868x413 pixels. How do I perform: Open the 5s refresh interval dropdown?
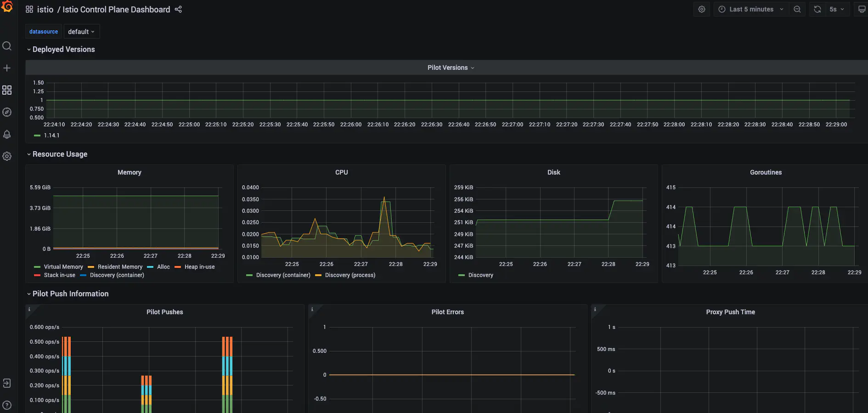tap(837, 9)
